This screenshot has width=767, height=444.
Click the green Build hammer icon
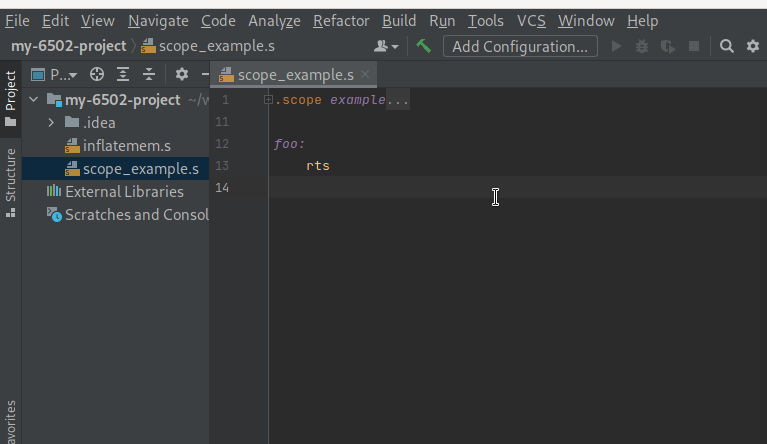click(424, 46)
